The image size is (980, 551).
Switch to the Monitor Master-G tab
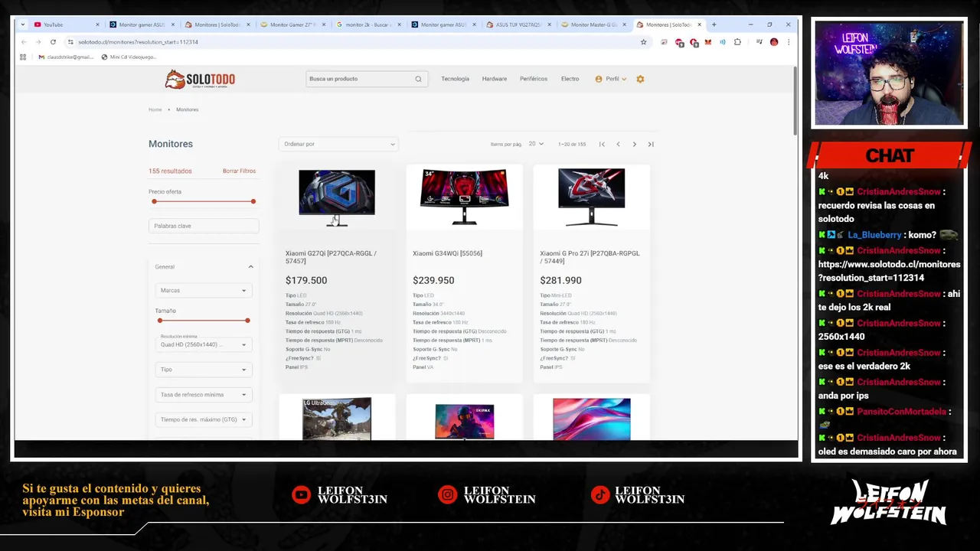coord(593,24)
